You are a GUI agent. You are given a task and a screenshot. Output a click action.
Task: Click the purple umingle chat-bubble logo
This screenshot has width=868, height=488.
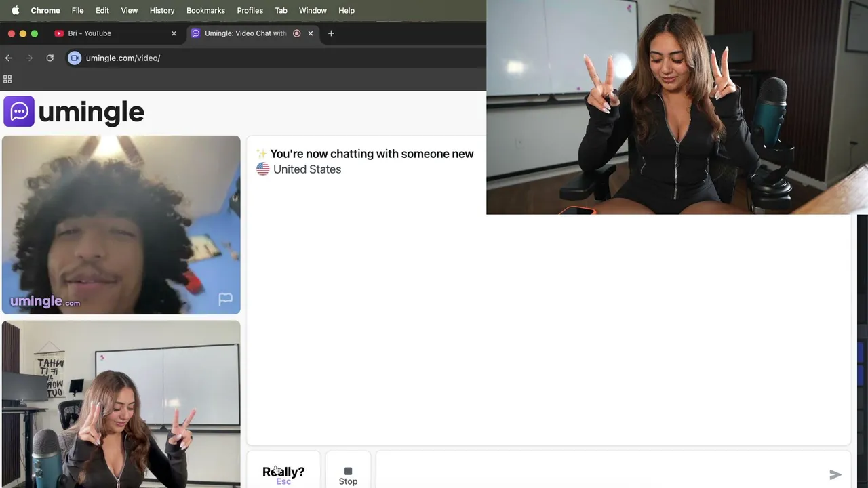(19, 111)
